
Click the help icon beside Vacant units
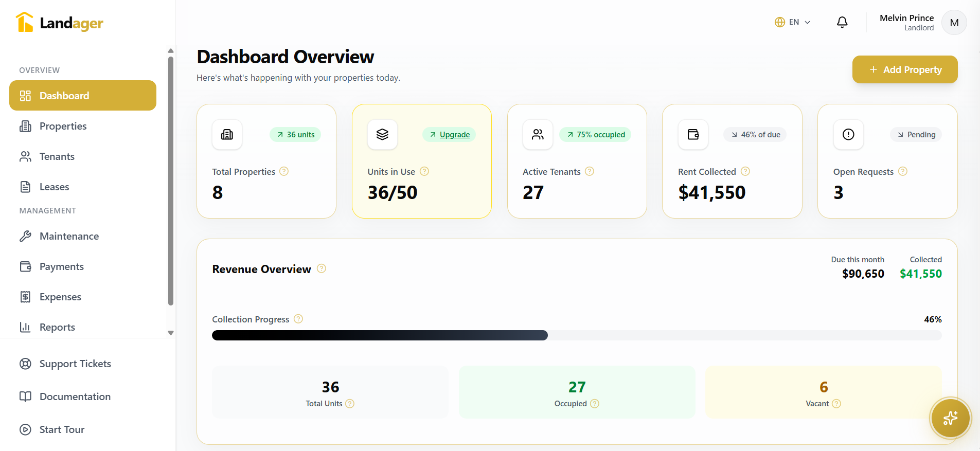[x=836, y=404]
